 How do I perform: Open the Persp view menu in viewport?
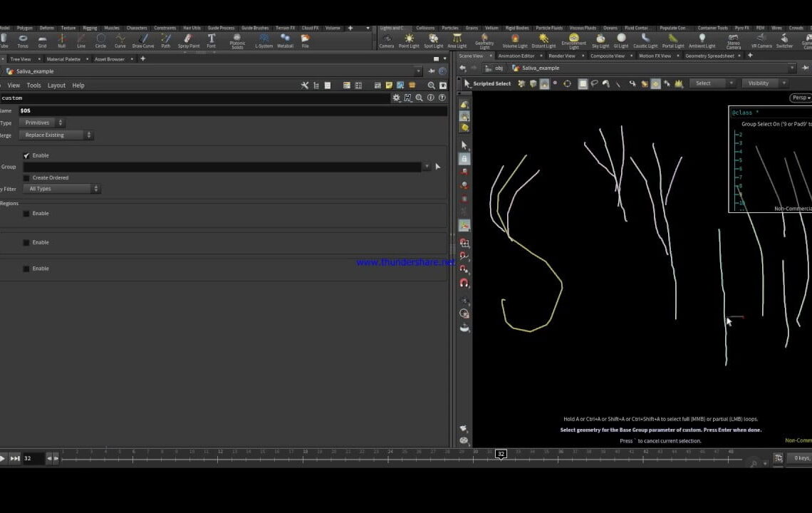(x=801, y=98)
